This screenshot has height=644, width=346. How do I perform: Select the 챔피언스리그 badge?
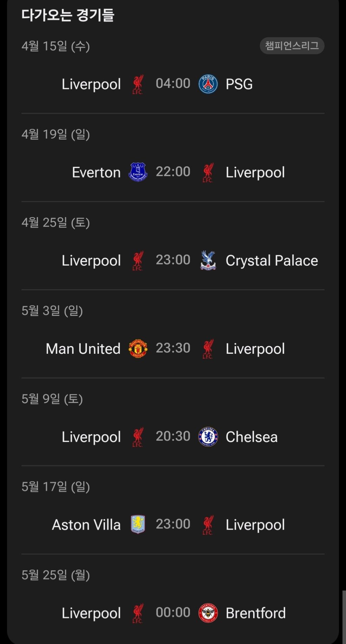pyautogui.click(x=292, y=46)
